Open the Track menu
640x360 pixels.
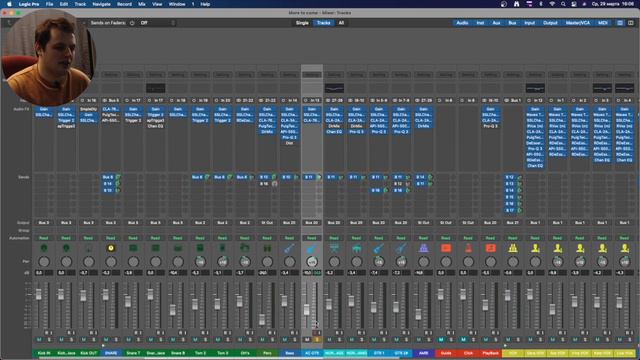[x=80, y=4]
